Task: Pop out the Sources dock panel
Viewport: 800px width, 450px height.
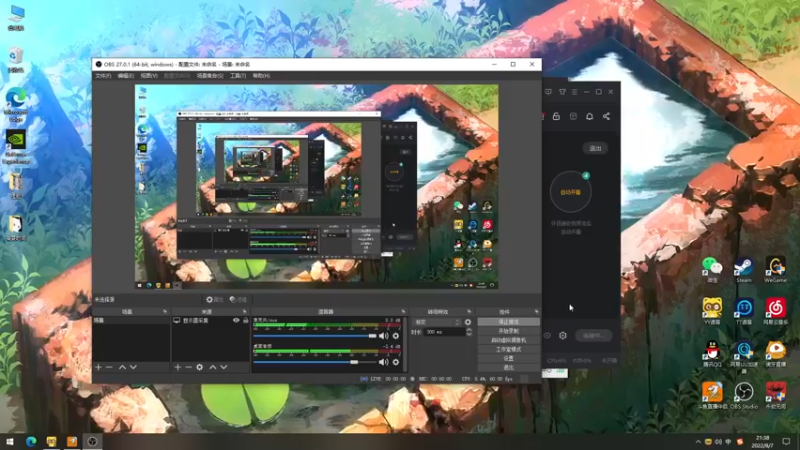Action: 244,311
